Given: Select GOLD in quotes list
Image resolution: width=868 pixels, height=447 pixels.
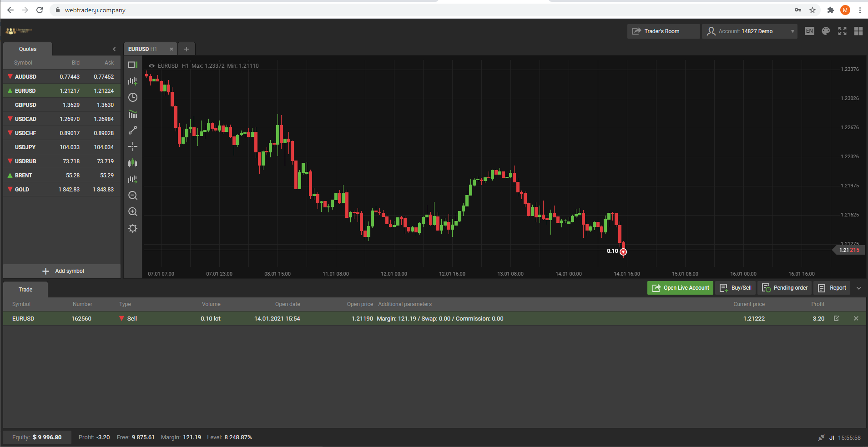Looking at the screenshot, I should tap(62, 190).
